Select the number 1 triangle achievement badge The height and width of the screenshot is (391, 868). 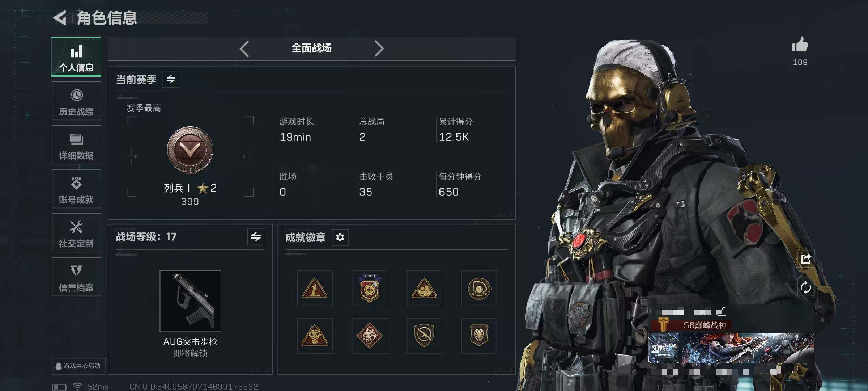(315, 288)
